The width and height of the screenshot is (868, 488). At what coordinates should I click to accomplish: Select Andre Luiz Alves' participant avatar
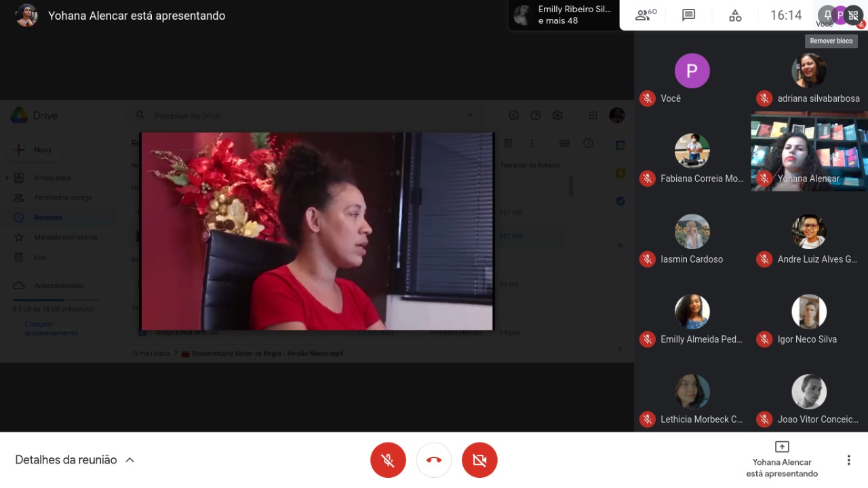pos(809,231)
